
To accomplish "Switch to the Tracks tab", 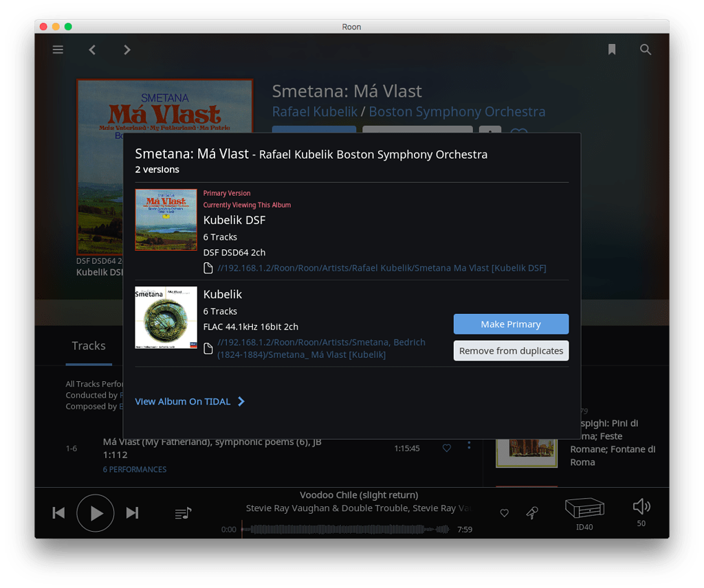I will [89, 346].
